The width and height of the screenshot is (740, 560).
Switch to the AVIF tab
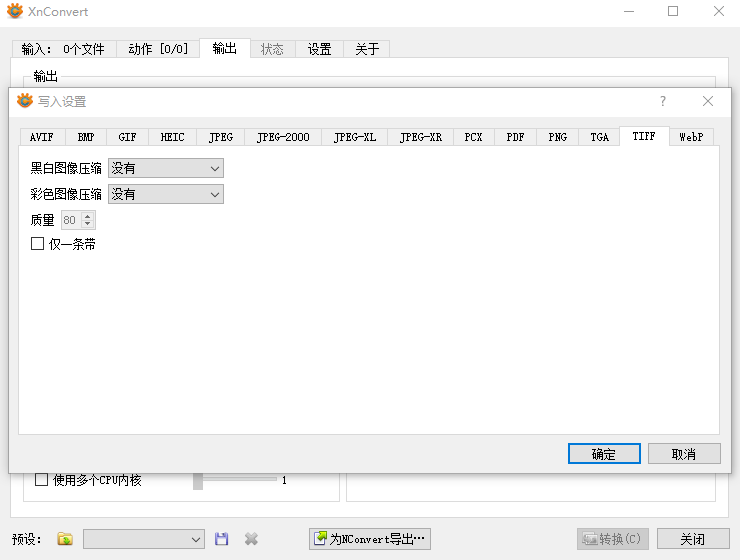(42, 137)
